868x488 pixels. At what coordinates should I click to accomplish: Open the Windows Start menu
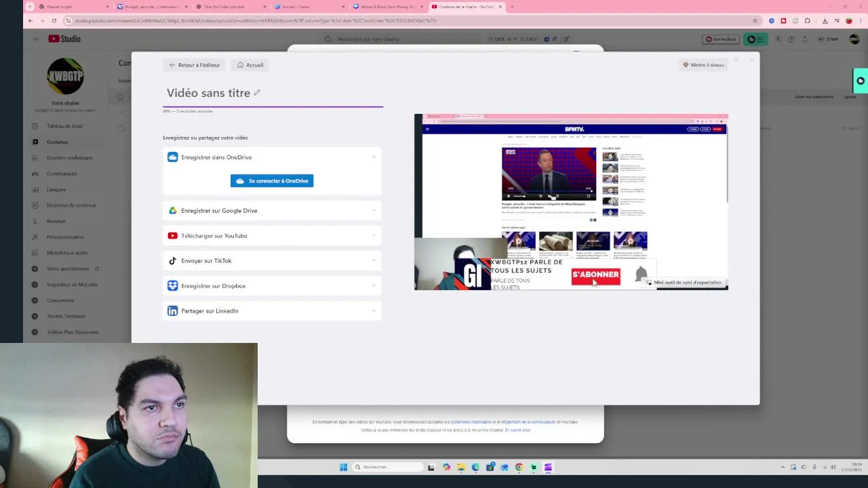343,467
